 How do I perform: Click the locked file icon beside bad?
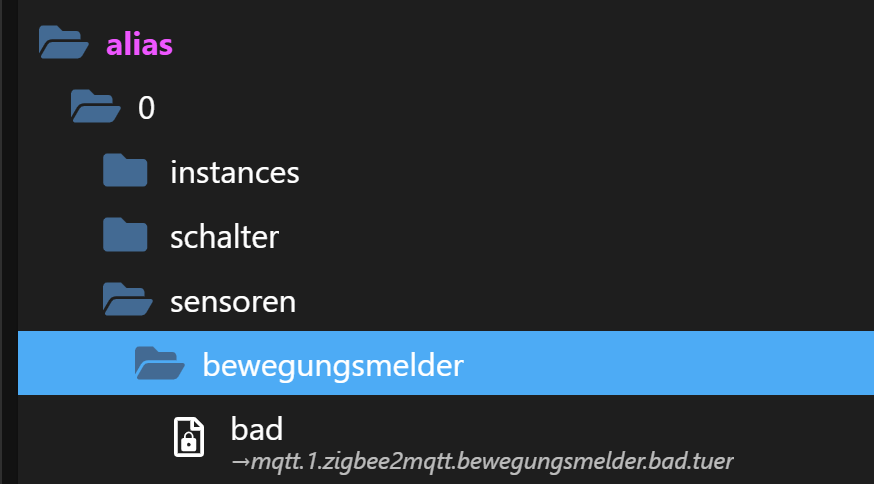click(189, 438)
